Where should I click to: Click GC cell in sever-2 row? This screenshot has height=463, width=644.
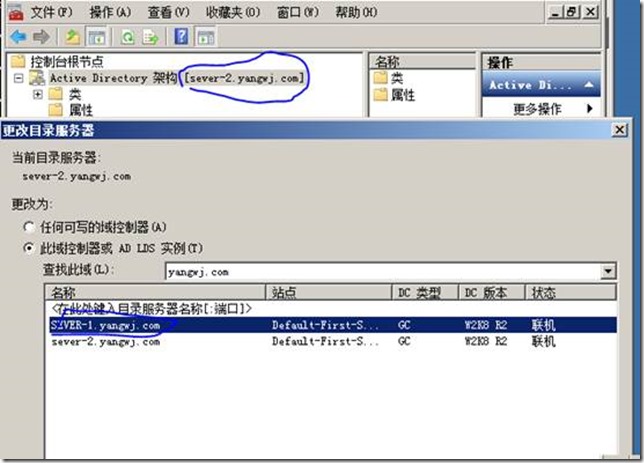[x=404, y=341]
